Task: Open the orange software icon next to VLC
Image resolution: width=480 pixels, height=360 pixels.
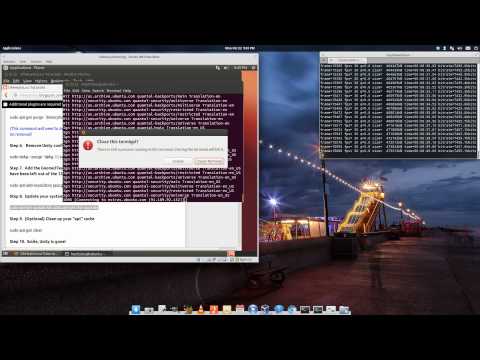Action: [x=214, y=309]
